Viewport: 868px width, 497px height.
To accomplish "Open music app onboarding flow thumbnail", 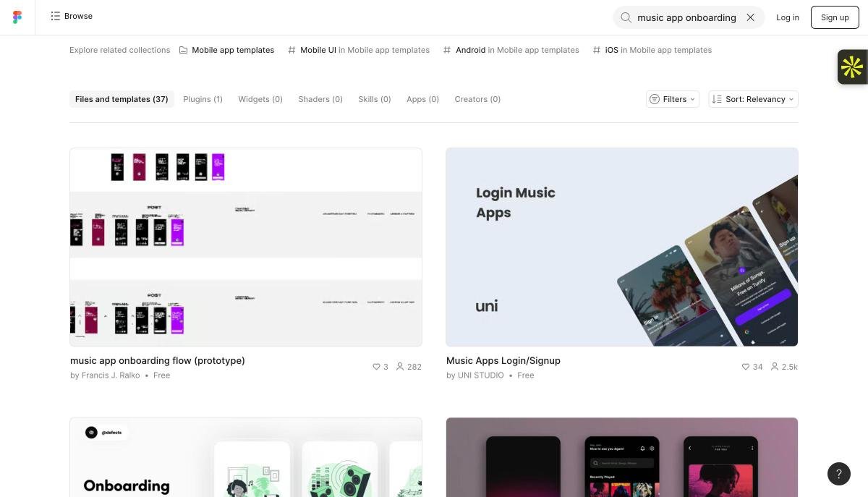I will 246,247.
